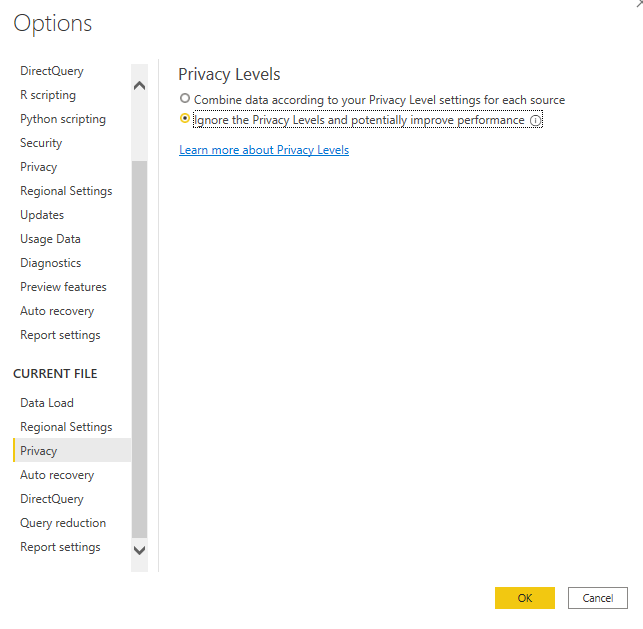Viewport: 643px width, 629px height.
Task: Go to Diagnostics settings
Action: coord(50,263)
